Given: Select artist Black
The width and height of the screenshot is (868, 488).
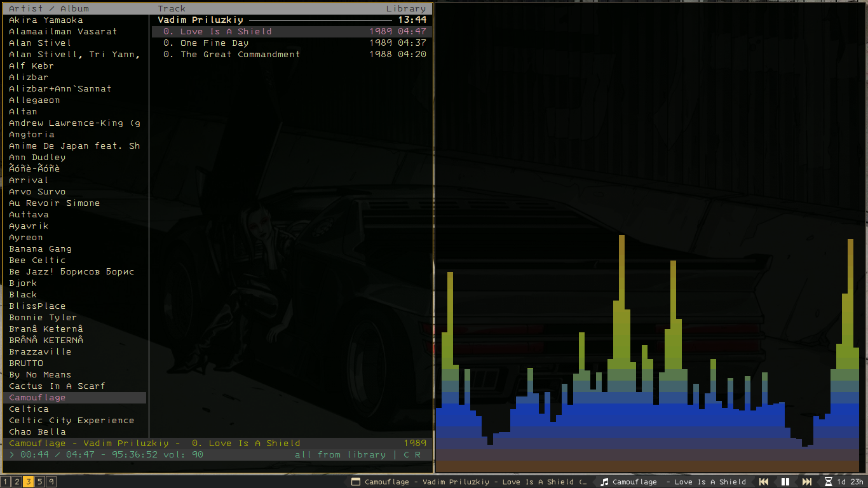Looking at the screenshot, I should [23, 295].
